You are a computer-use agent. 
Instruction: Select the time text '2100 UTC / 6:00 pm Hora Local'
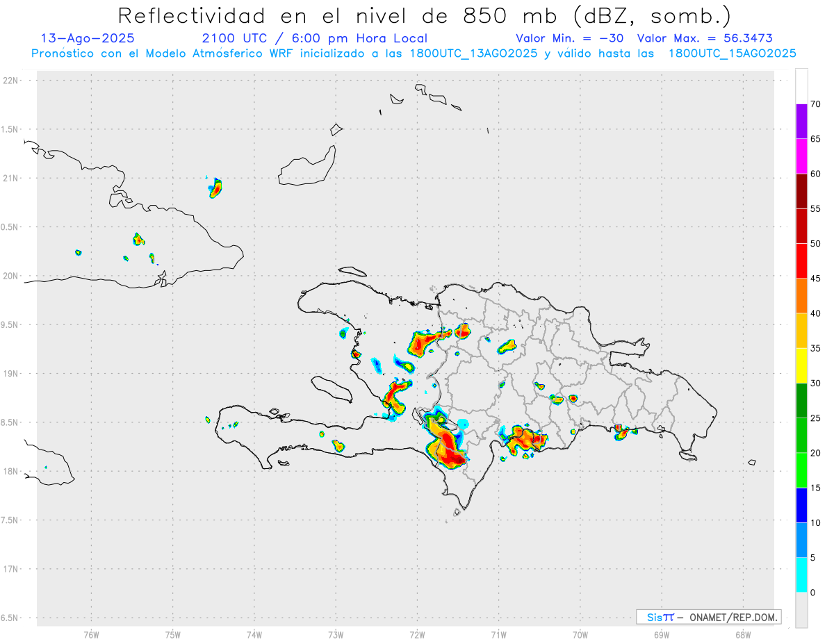coord(315,38)
